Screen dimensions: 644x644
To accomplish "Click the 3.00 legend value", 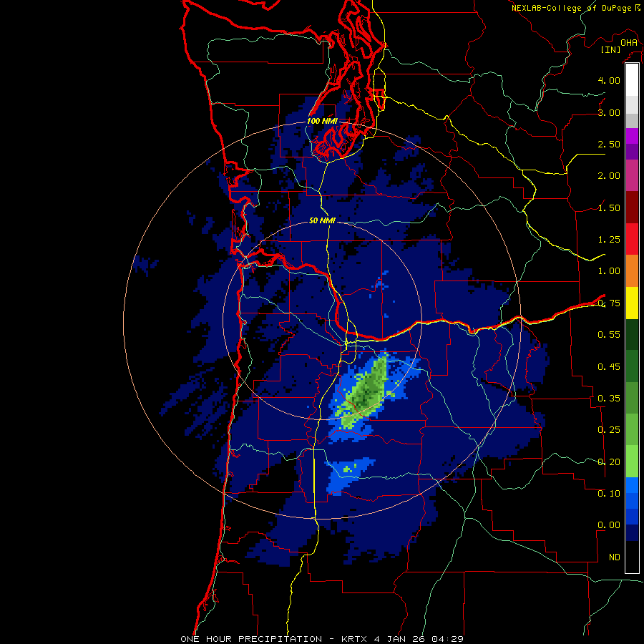I will point(609,112).
